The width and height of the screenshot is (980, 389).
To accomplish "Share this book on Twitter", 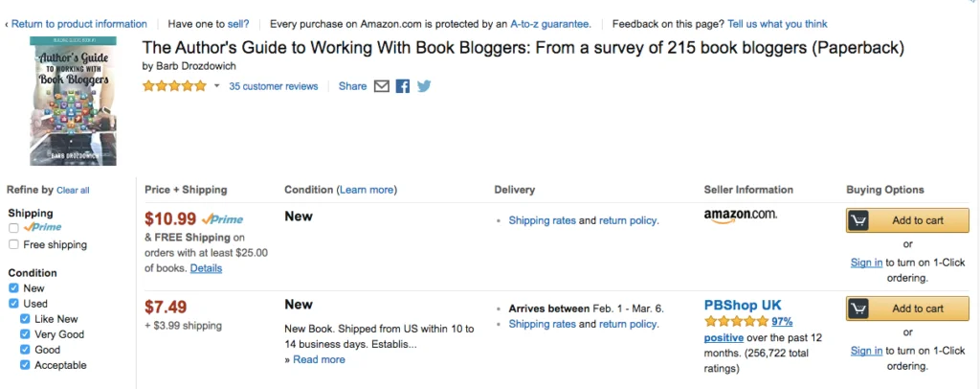I will coord(424,86).
